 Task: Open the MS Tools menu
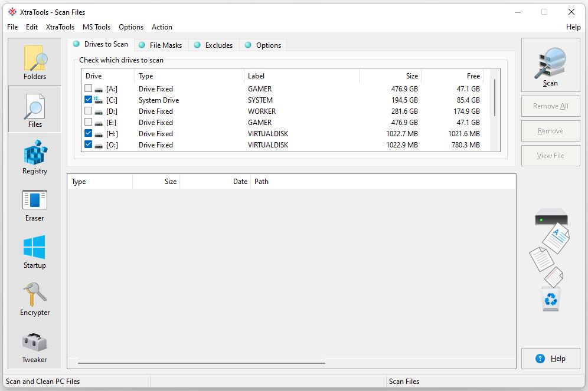click(96, 27)
